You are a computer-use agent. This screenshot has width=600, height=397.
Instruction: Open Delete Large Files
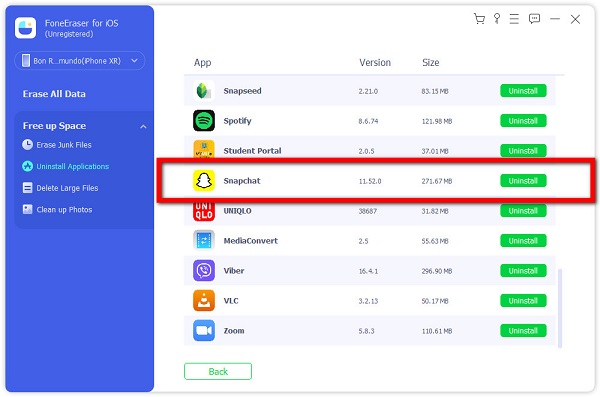[67, 188]
